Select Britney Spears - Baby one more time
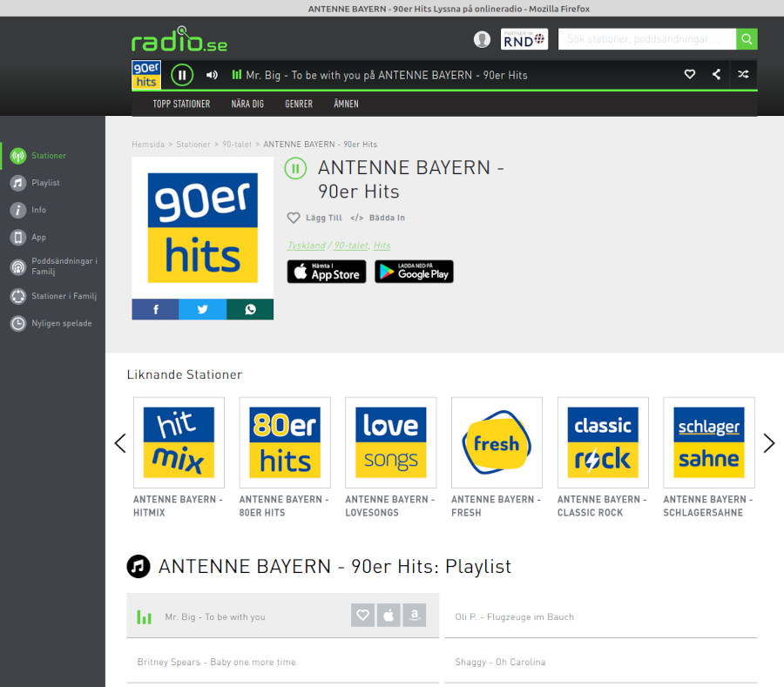Viewport: 784px width, 687px height. [283, 662]
